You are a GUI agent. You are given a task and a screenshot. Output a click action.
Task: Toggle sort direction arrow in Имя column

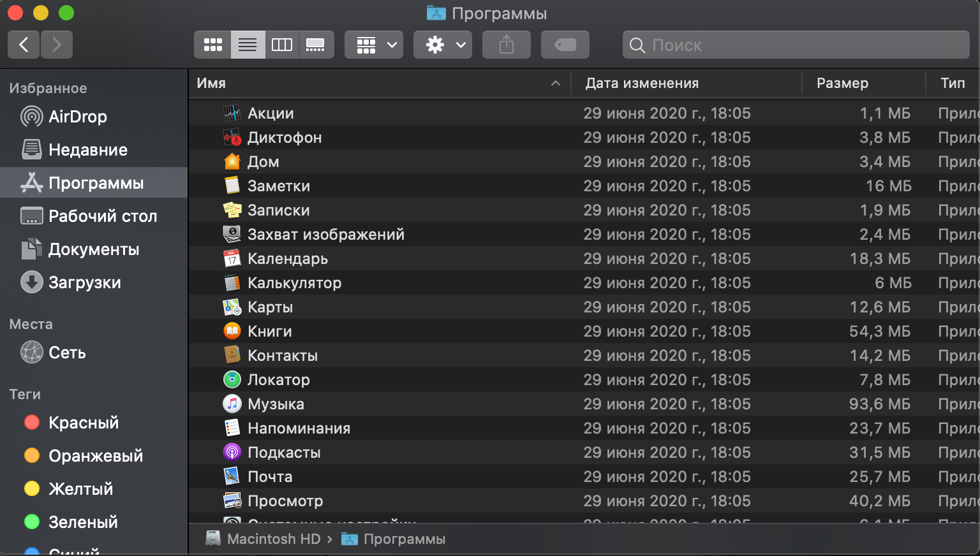(x=556, y=84)
